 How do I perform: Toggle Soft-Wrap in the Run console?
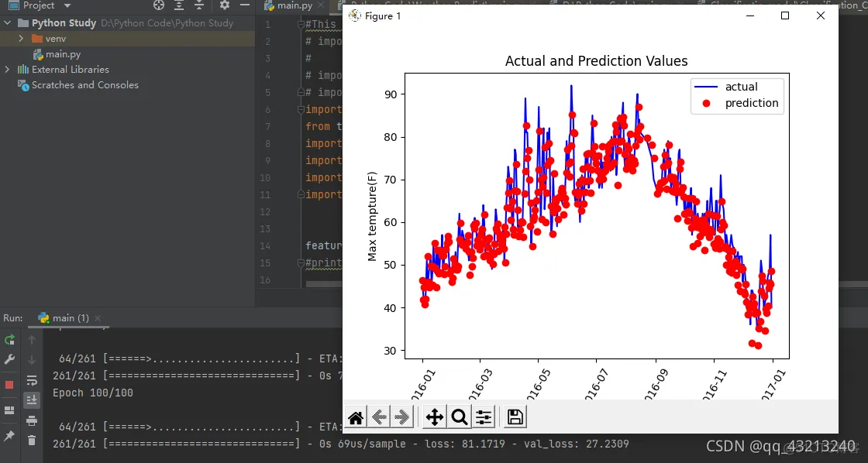pyautogui.click(x=32, y=381)
